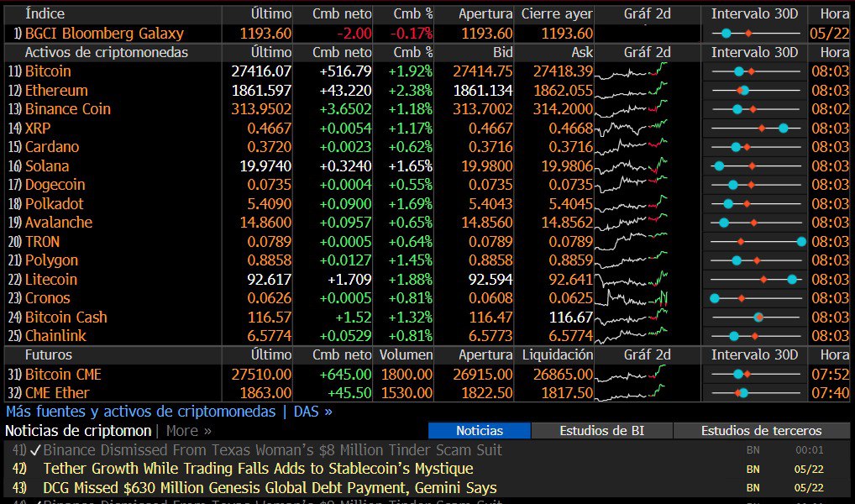Click the Chainlink asset name
855x504 pixels.
pos(55,336)
